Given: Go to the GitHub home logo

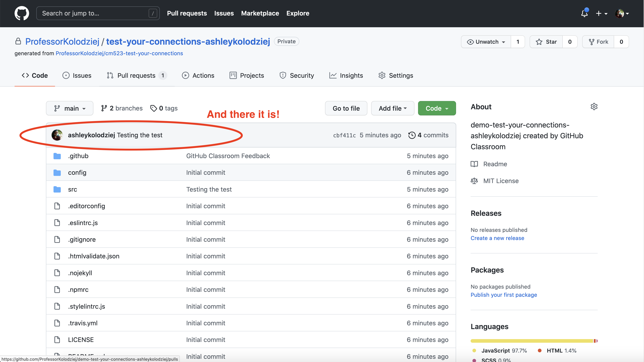Looking at the screenshot, I should pyautogui.click(x=22, y=13).
